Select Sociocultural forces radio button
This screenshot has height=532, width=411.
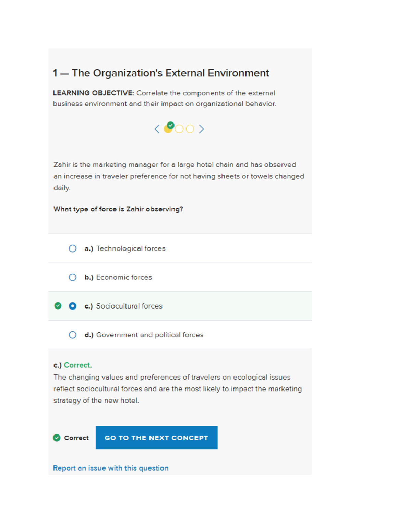pyautogui.click(x=73, y=306)
